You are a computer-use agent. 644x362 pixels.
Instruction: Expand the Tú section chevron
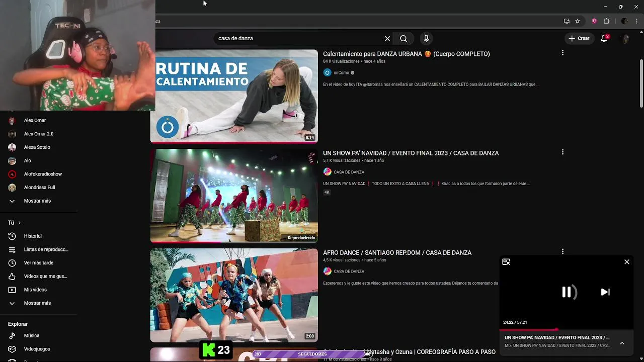pyautogui.click(x=19, y=223)
